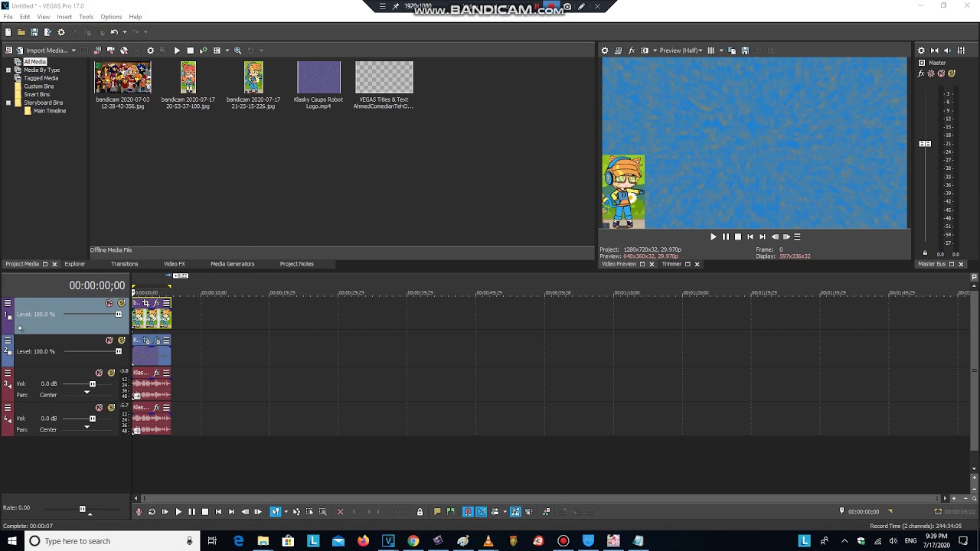
Task: Click the track 4 Pan slider handle
Action: coord(87,427)
